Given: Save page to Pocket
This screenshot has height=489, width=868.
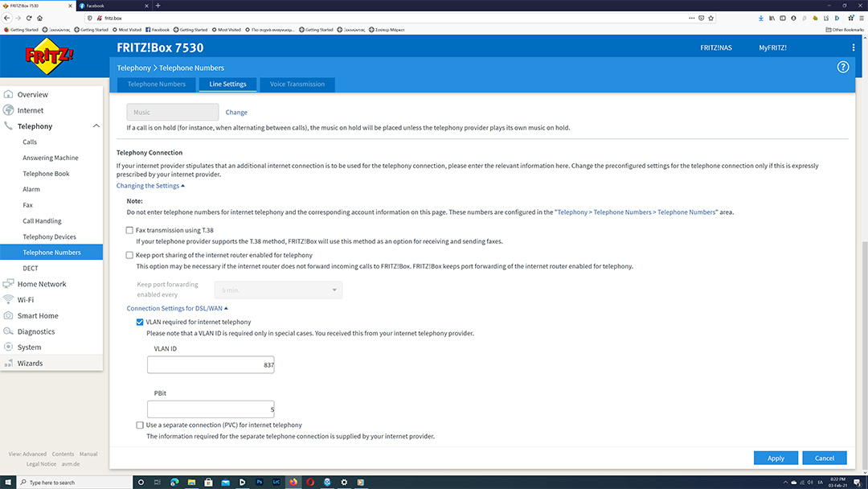Looking at the screenshot, I should (x=702, y=18).
